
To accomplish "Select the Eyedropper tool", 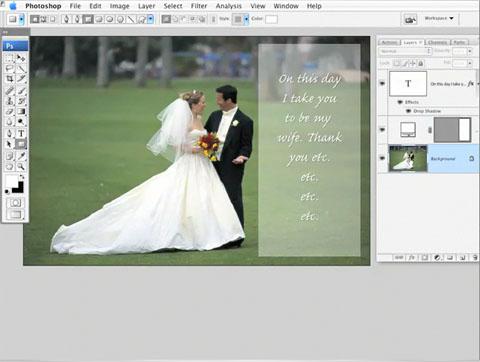I will coord(21,155).
